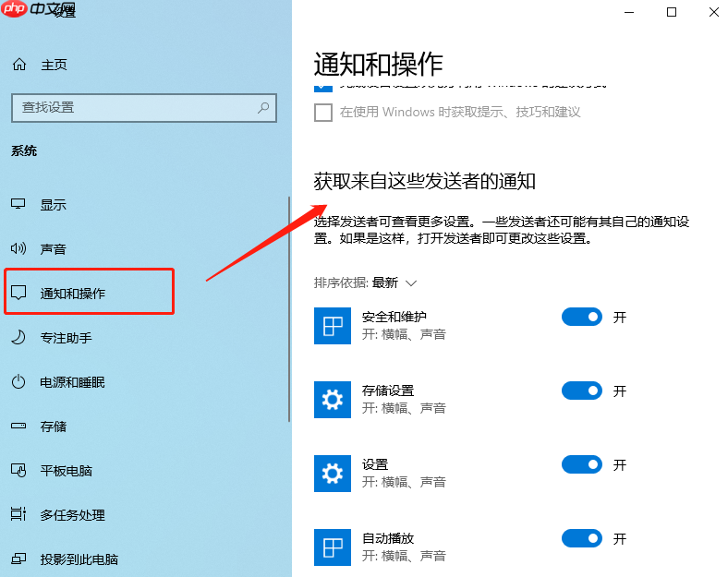Image resolution: width=728 pixels, height=577 pixels.
Task: Click the Sound (声音) speaker icon
Action: click(x=18, y=249)
